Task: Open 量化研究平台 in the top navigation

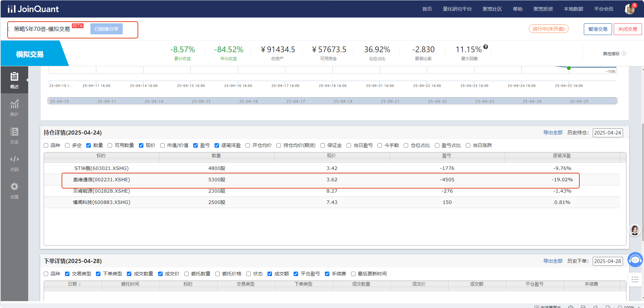Action: [x=457, y=9]
